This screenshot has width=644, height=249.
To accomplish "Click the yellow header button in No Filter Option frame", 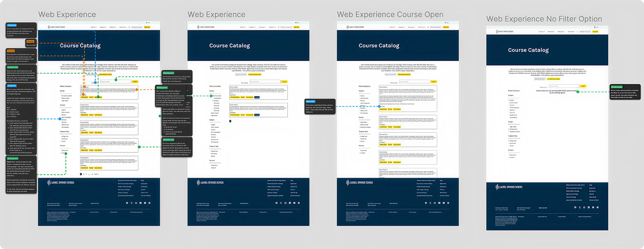I will coord(595,32).
